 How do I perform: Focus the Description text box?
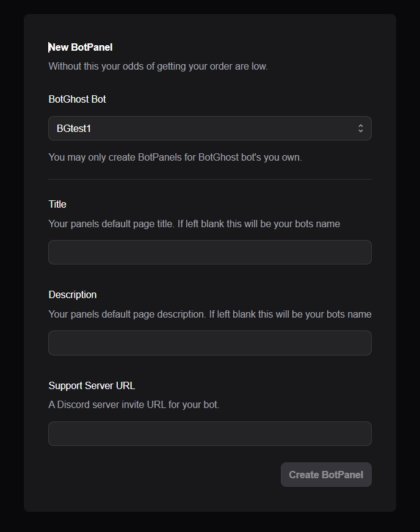(210, 343)
